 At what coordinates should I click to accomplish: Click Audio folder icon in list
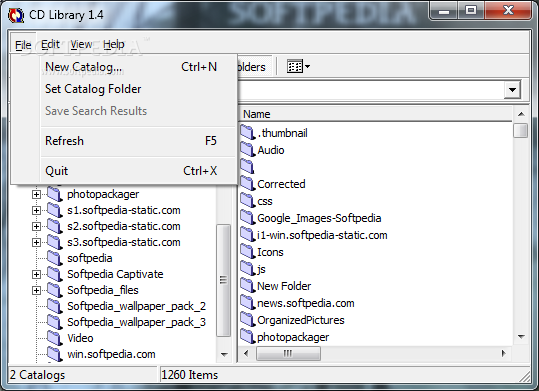248,150
